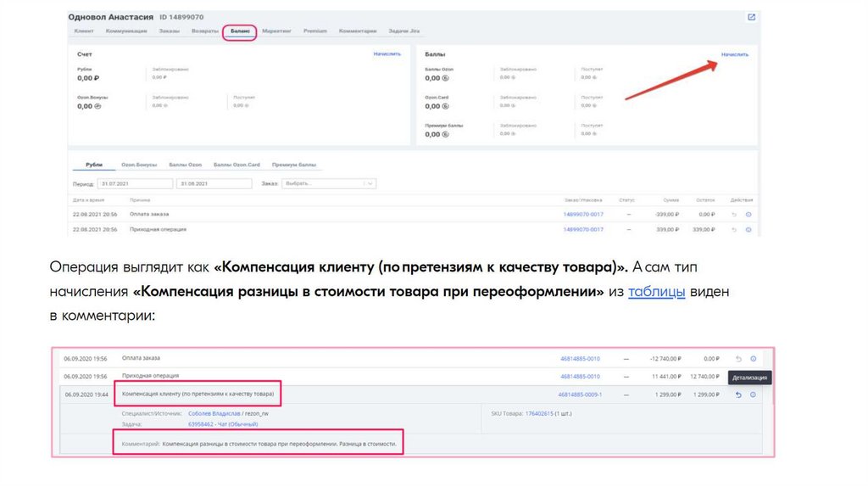Switch to the Premium tab

click(x=315, y=31)
